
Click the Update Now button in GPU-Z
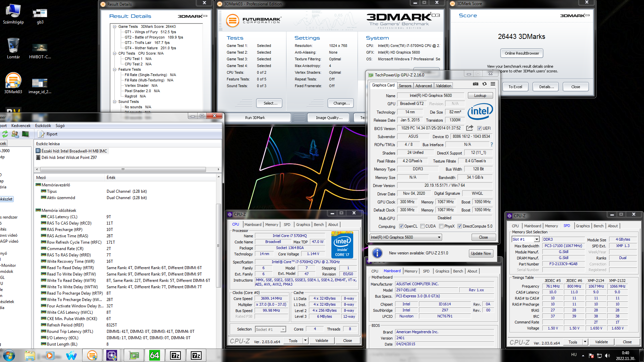point(481,253)
